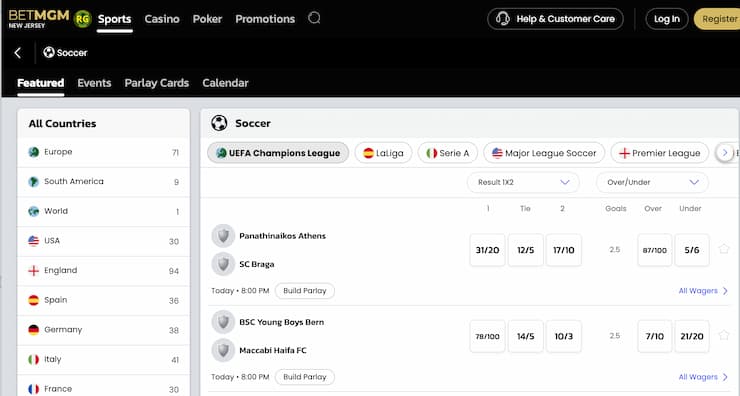The height and width of the screenshot is (396, 740).
Task: Favorite the Young Boys vs Maccabi Haifa star
Action: coord(724,335)
